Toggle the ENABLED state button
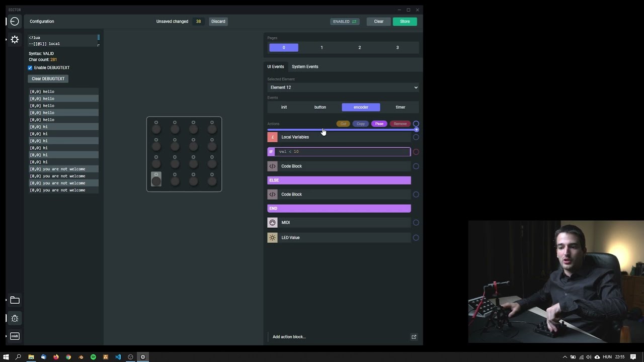The image size is (644, 362). (x=345, y=22)
